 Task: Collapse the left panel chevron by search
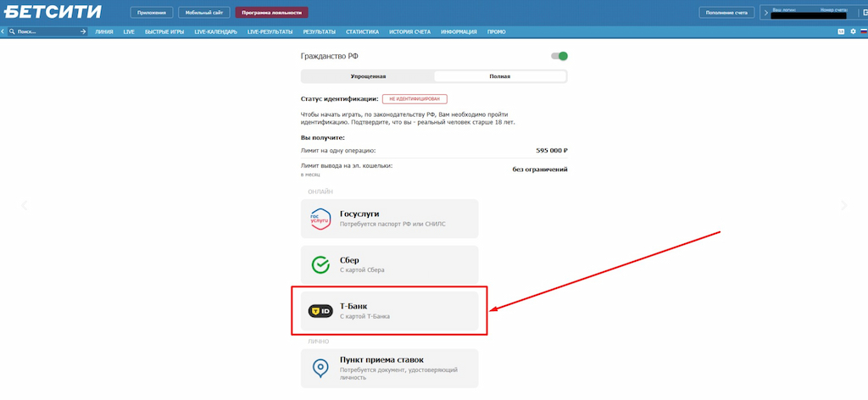pos(3,32)
